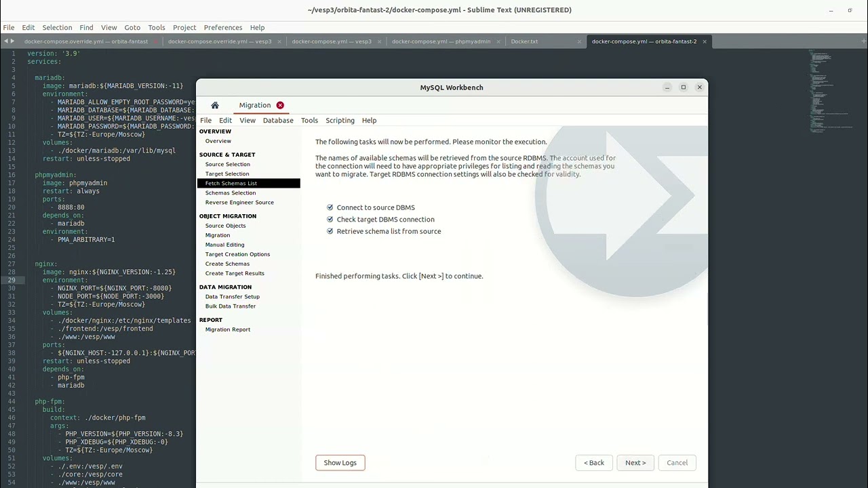The height and width of the screenshot is (488, 868).
Task: Open Sublime Text Help menu
Action: point(257,28)
